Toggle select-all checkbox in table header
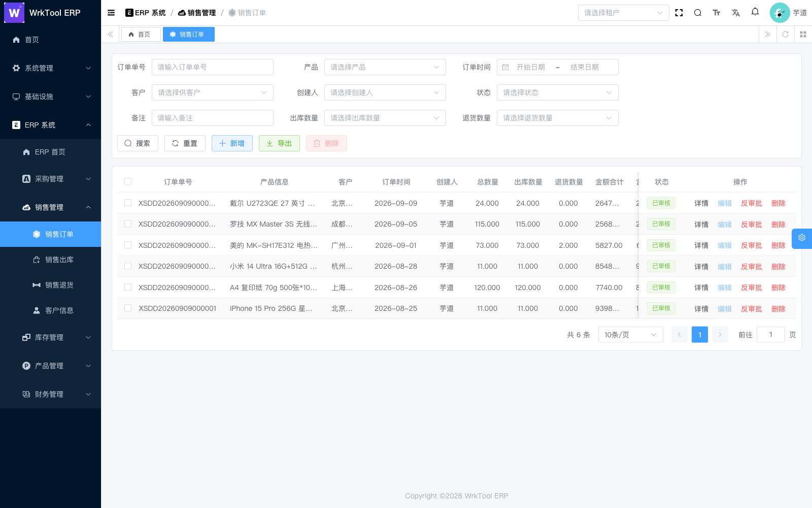The image size is (812, 508). [x=128, y=182]
